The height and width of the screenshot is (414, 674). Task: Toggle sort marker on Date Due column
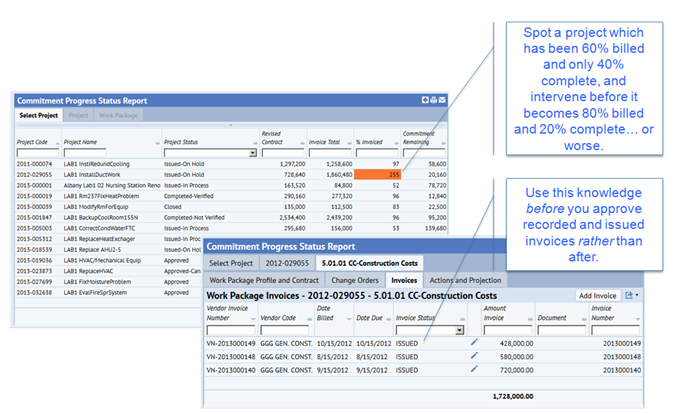(389, 319)
